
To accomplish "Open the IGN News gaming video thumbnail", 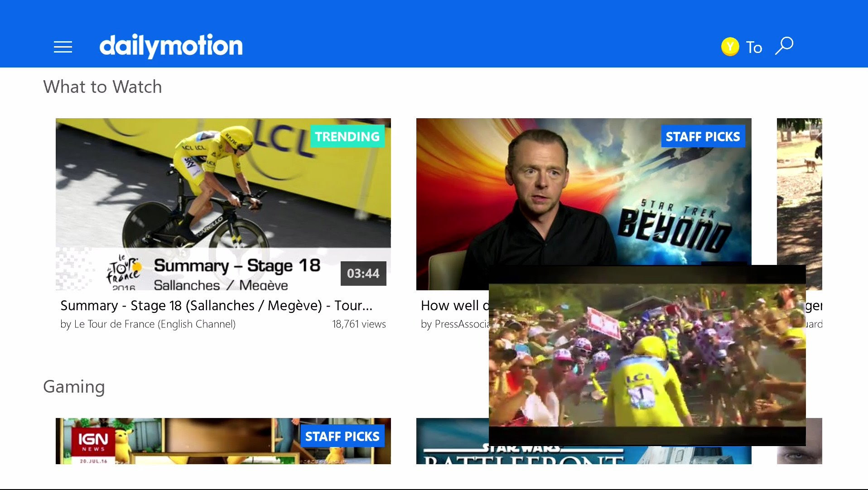I will [223, 441].
